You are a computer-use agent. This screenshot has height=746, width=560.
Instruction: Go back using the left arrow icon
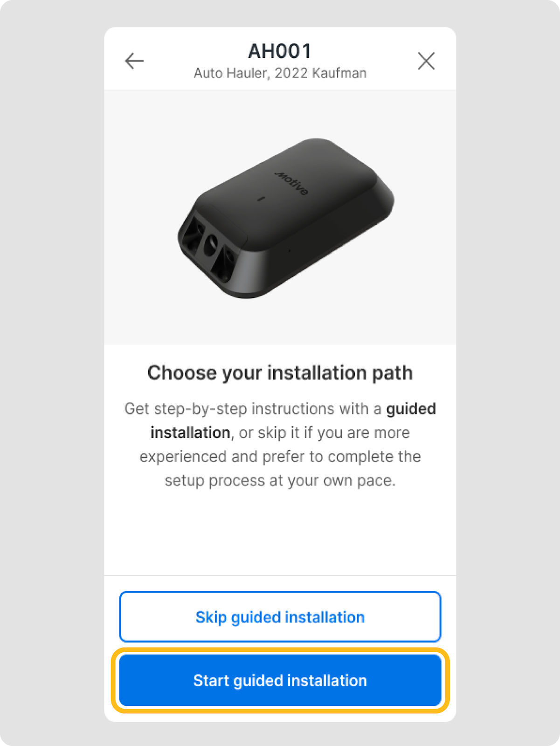click(x=134, y=61)
